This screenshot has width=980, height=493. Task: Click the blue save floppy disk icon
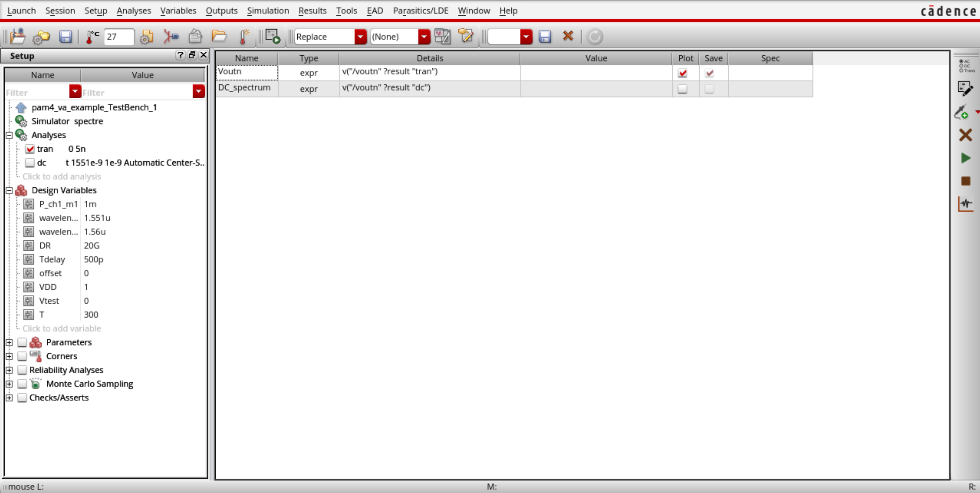[x=65, y=37]
